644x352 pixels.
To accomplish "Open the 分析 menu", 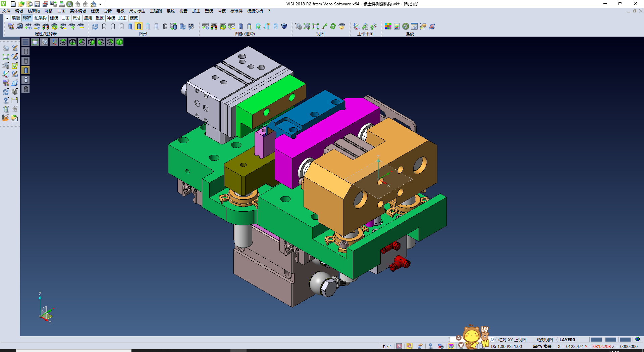I will coord(107,11).
